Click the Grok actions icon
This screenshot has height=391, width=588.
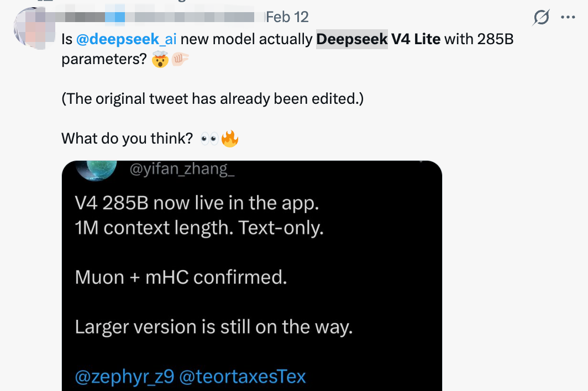tap(540, 17)
